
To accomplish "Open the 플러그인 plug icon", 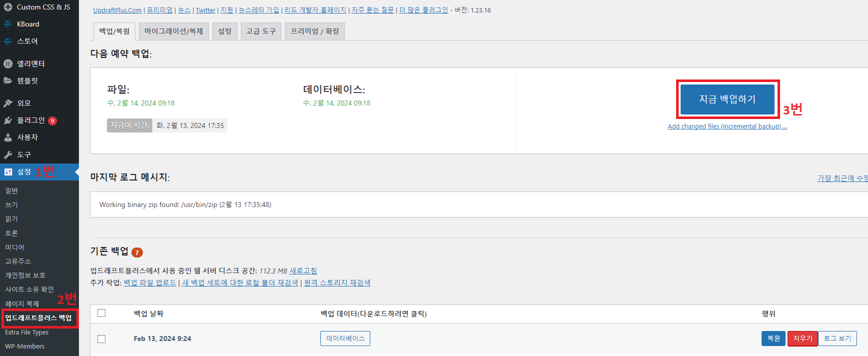I will (x=8, y=120).
